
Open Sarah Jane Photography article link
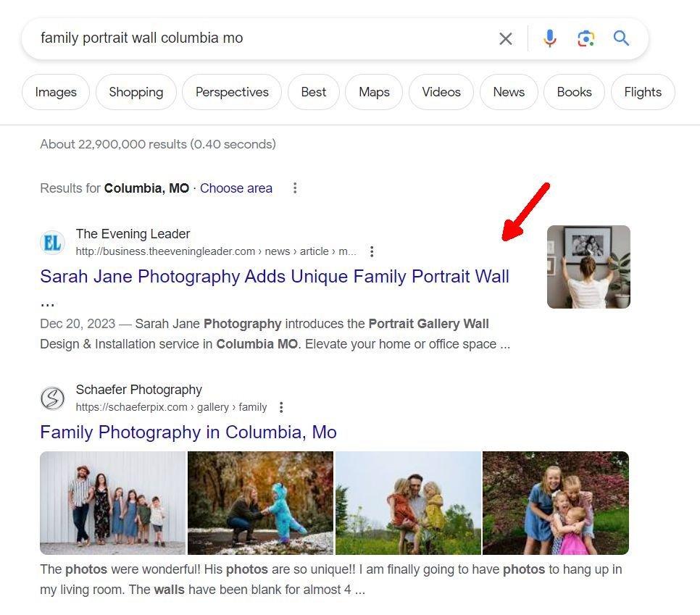coord(274,277)
